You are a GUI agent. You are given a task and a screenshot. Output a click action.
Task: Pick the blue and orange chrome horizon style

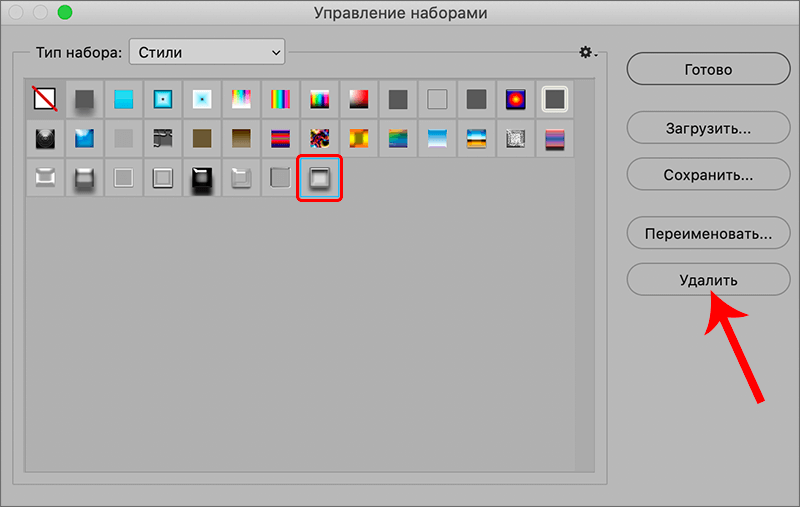(477, 138)
